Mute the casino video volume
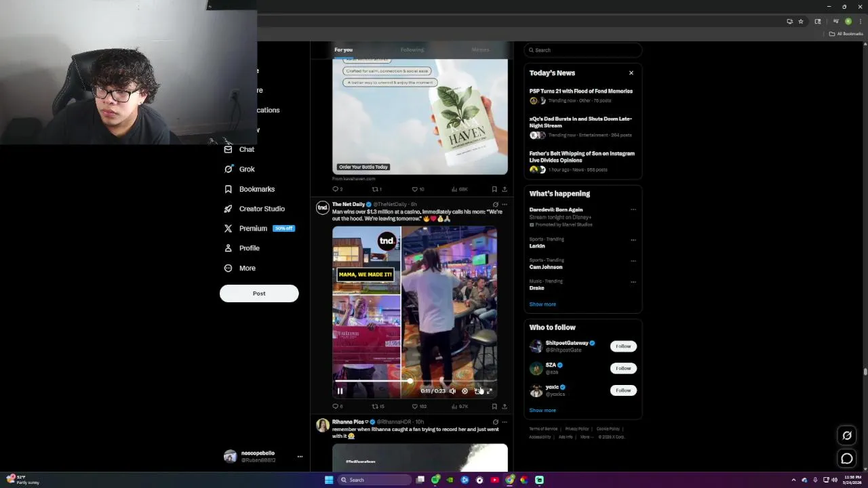868x488 pixels. tap(452, 391)
